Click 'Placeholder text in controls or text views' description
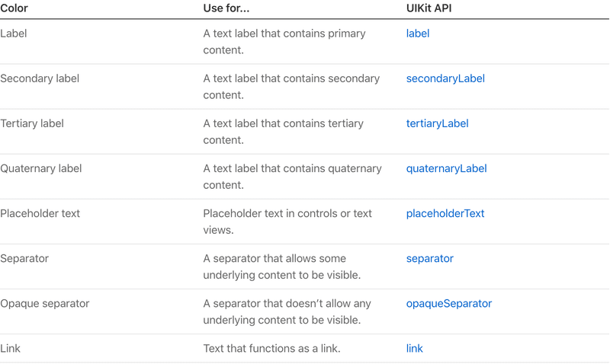610x364 pixels. click(287, 222)
